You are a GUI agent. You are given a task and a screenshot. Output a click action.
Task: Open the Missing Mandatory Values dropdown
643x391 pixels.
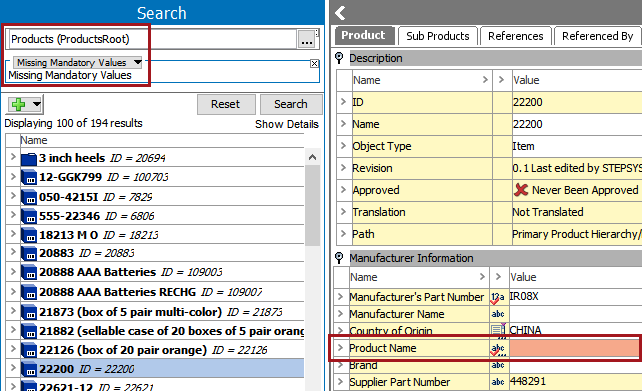(137, 62)
